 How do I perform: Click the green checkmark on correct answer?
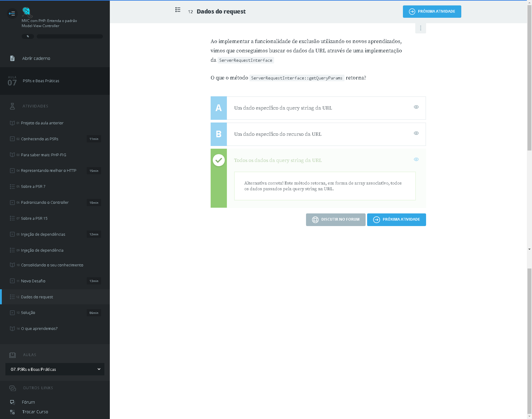(219, 160)
